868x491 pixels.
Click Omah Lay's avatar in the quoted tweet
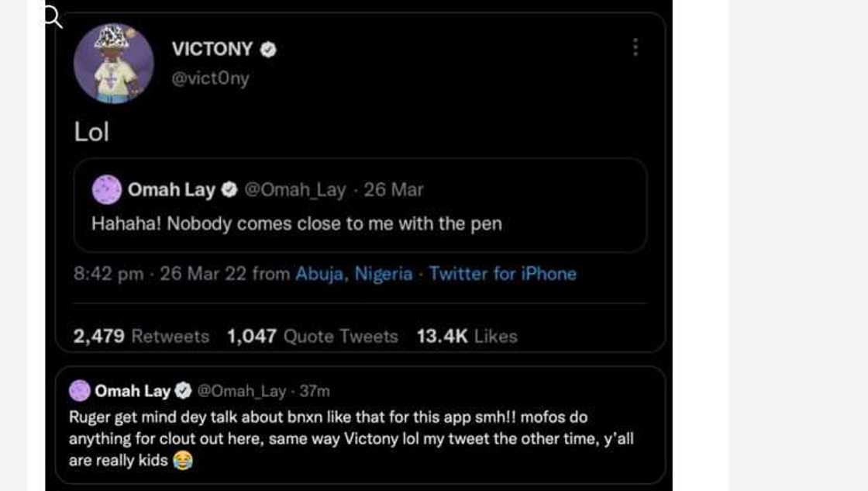coord(107,188)
